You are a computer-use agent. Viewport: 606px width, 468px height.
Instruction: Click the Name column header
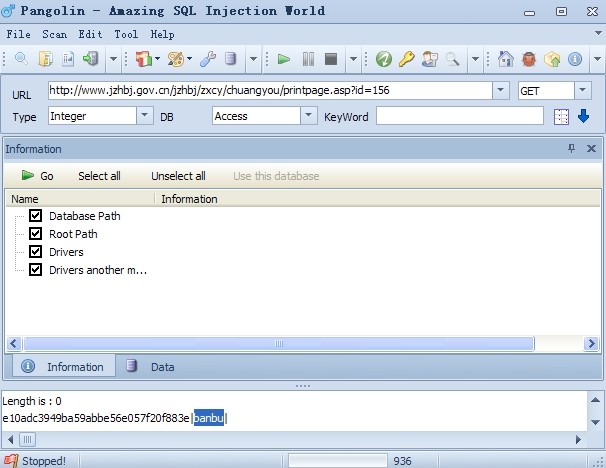[80, 199]
